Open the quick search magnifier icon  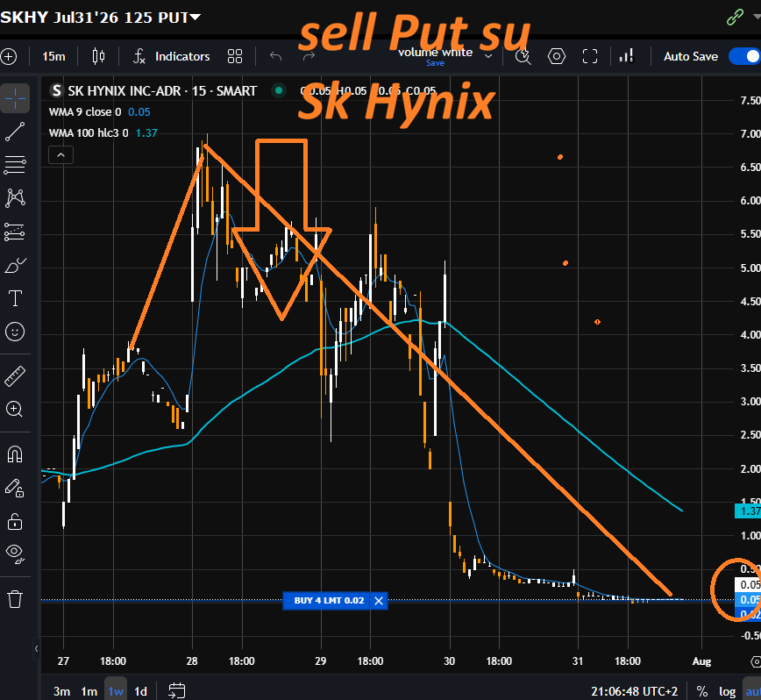523,57
